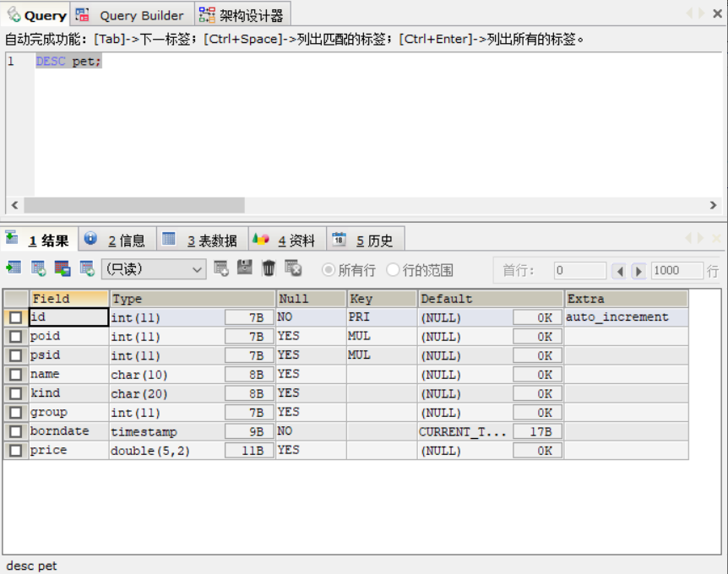Open the 5 历史 tab

366,240
